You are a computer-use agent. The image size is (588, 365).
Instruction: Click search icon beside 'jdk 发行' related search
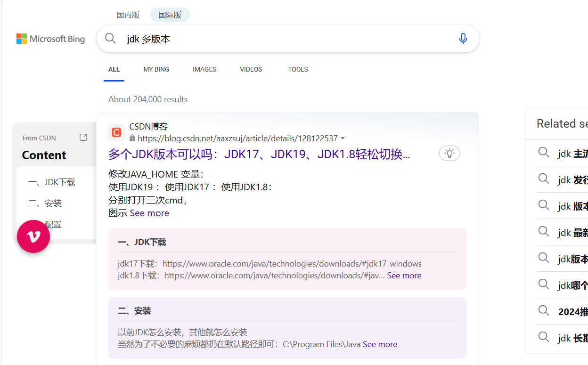(x=544, y=179)
